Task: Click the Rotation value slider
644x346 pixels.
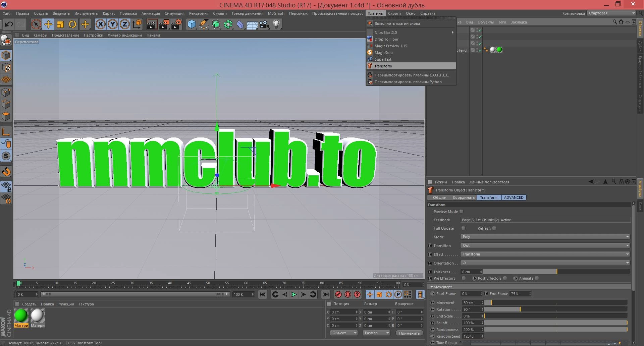Action: [556, 309]
